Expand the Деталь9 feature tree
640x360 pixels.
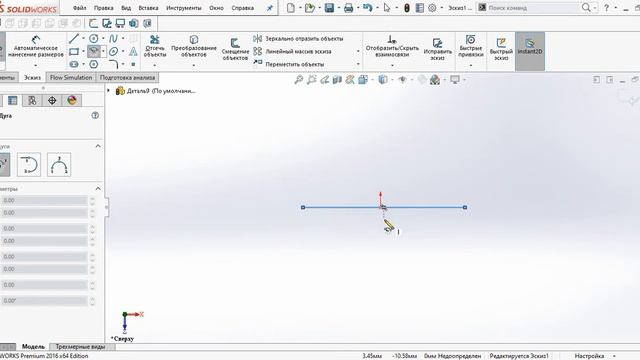[109, 91]
